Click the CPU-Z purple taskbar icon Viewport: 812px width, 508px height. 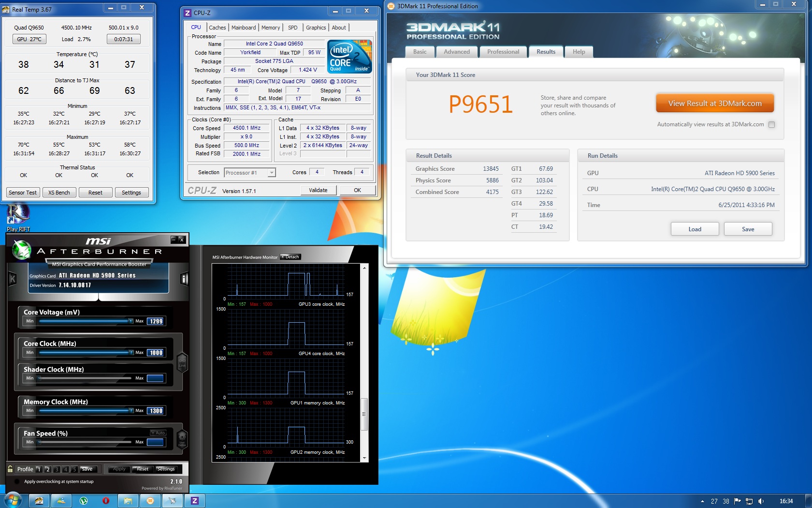click(195, 501)
